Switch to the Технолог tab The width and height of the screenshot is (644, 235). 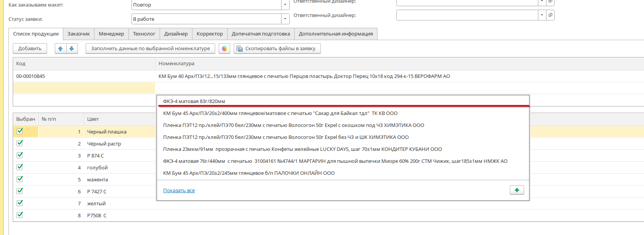pyautogui.click(x=144, y=34)
